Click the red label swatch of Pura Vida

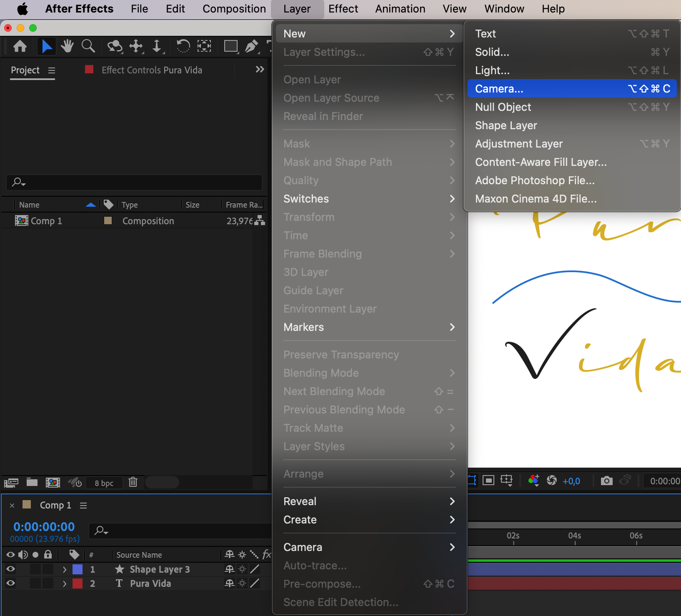[78, 583]
